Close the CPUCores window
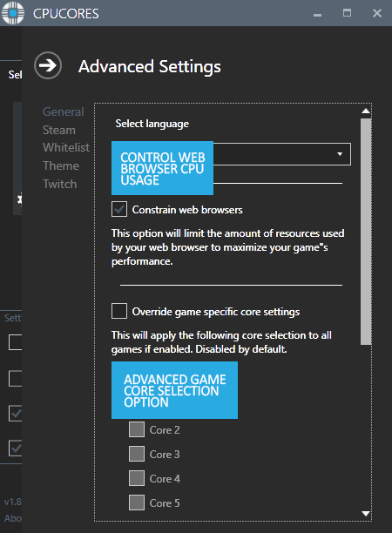This screenshot has width=392, height=533. 377,13
